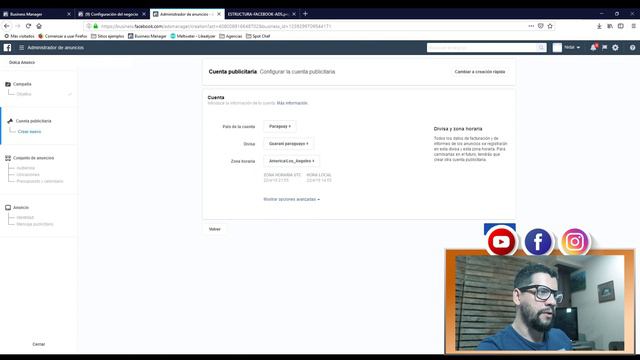This screenshot has width=640, height=360.
Task: Open the page actions three-dots menu
Action: pyautogui.click(x=531, y=26)
